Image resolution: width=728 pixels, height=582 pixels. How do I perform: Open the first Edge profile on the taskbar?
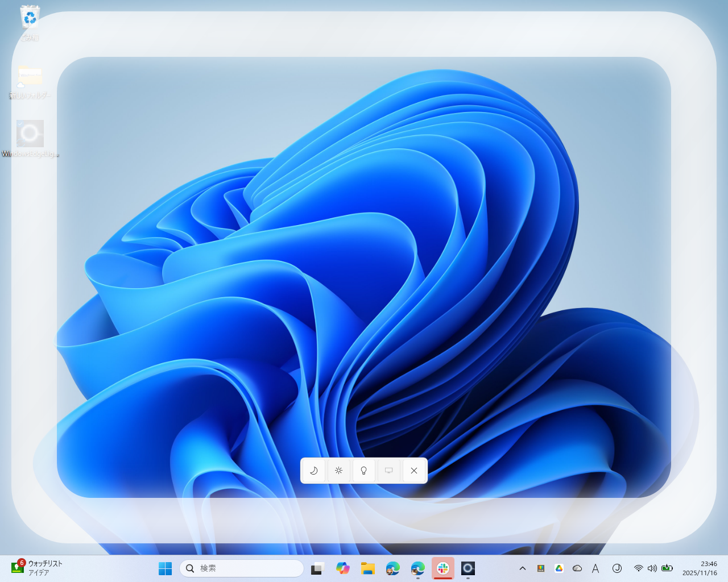tap(393, 568)
